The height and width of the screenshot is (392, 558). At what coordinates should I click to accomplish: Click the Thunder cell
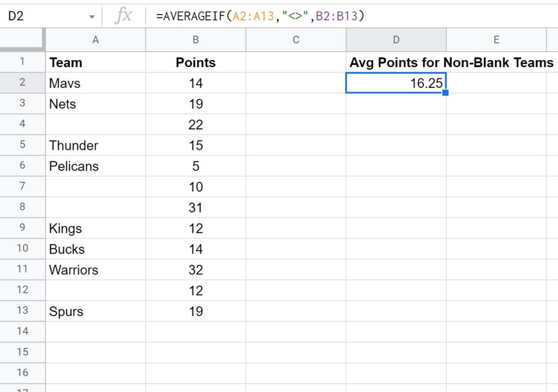coord(96,145)
